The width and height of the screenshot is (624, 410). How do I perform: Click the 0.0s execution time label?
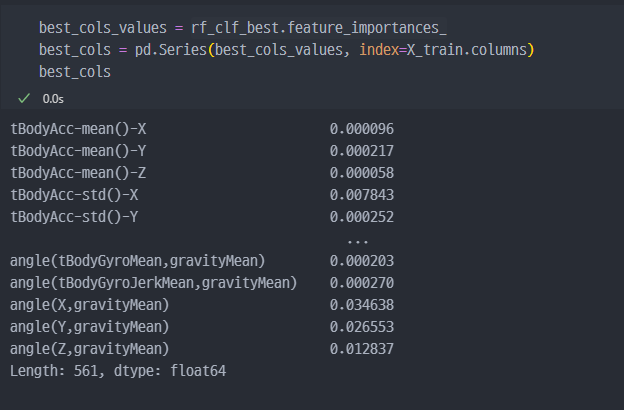click(52, 98)
